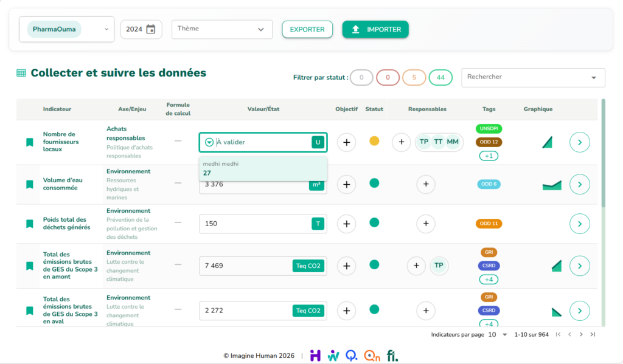
Task: Open chart icon for Volume d'eau consommée
Action: (x=552, y=185)
